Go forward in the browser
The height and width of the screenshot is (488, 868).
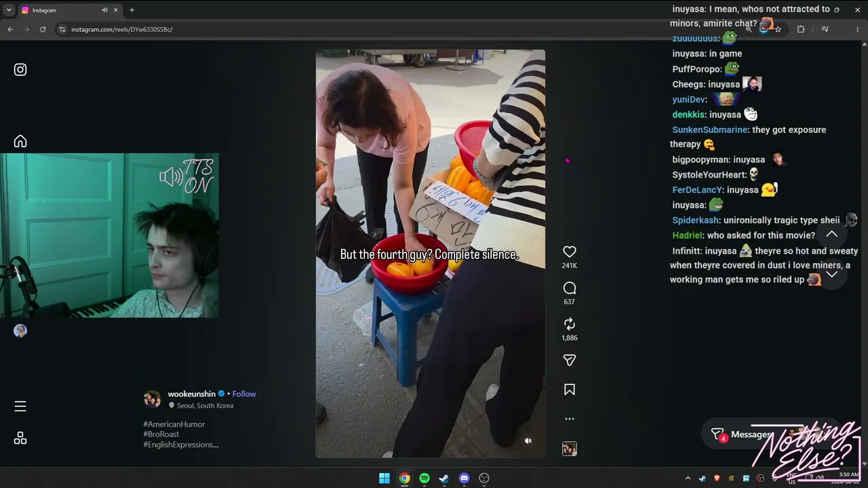click(26, 29)
